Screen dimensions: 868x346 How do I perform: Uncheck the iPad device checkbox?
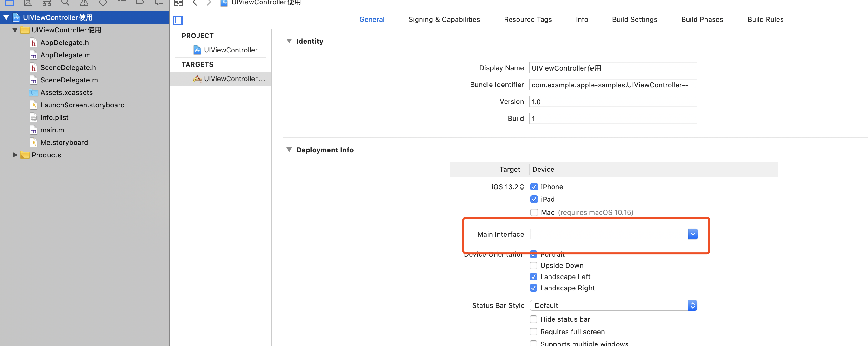534,199
